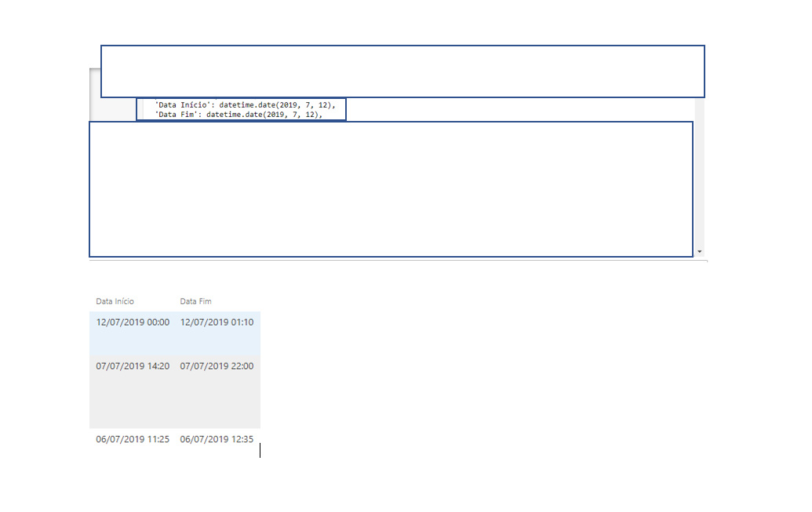The image size is (812, 512).
Task: Click the cell showing 07/07/2019 22:00
Action: click(x=217, y=366)
